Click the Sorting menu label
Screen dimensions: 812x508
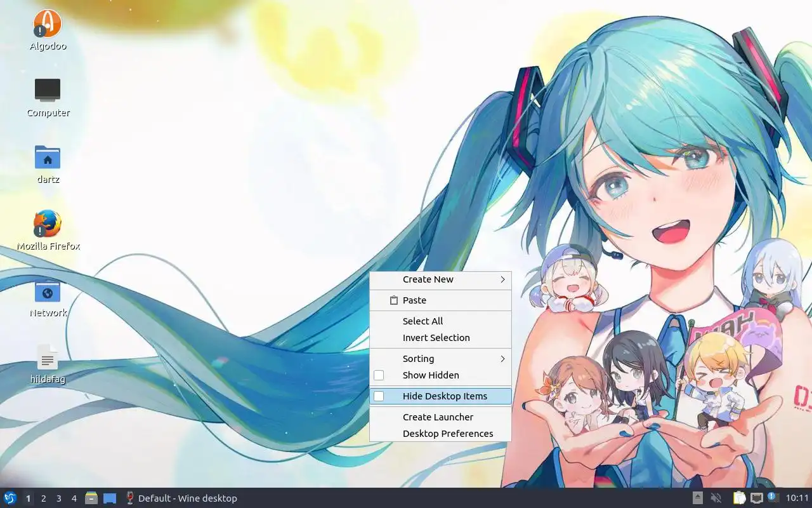point(419,359)
